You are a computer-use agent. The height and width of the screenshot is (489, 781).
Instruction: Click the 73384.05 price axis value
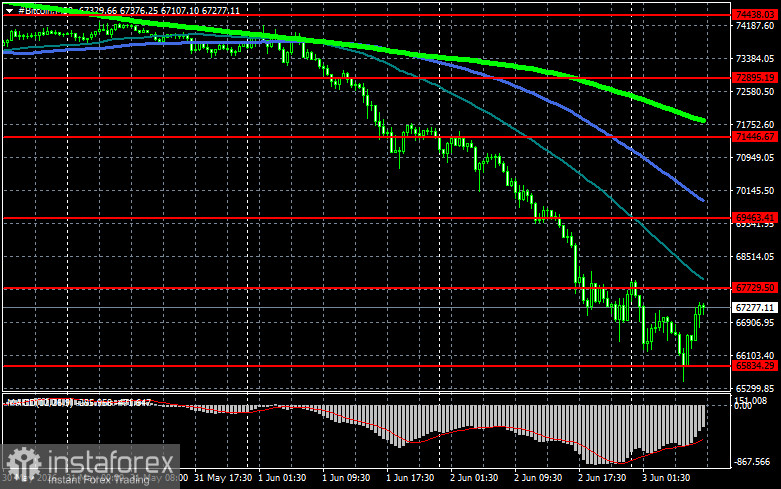(x=755, y=59)
